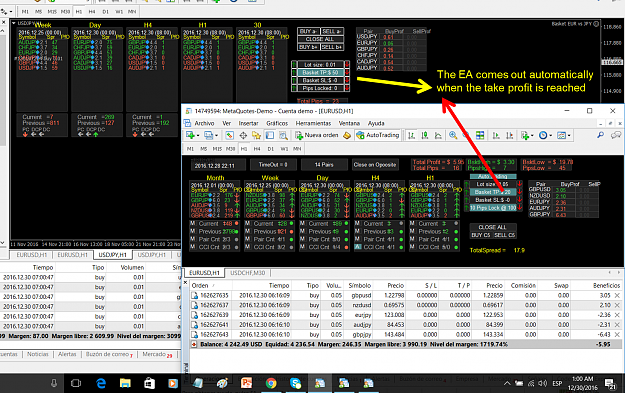Expand the Indicators dropdown arrow
This screenshot has height=393, width=625.
(x=532, y=136)
